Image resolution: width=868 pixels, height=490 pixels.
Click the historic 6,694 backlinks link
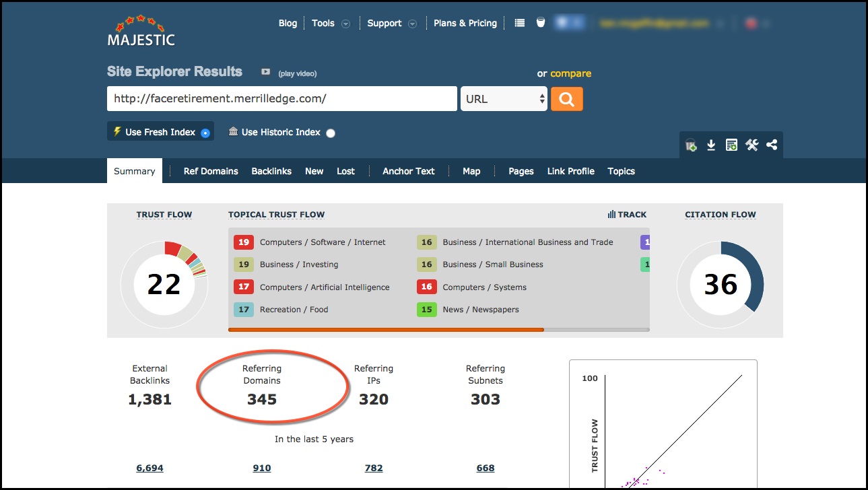click(x=149, y=468)
